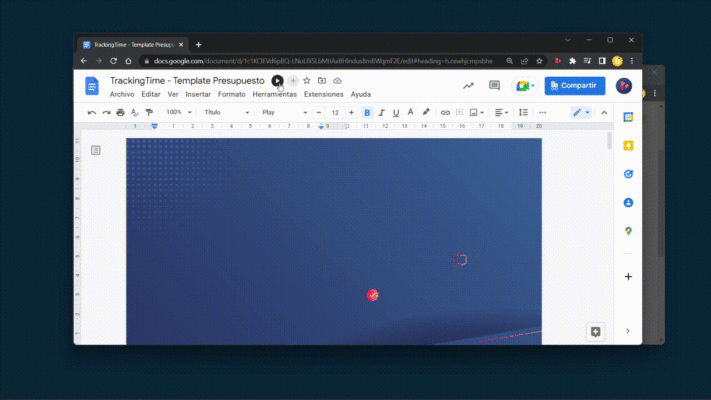
Task: Open Calendar side panel
Action: pyautogui.click(x=628, y=117)
